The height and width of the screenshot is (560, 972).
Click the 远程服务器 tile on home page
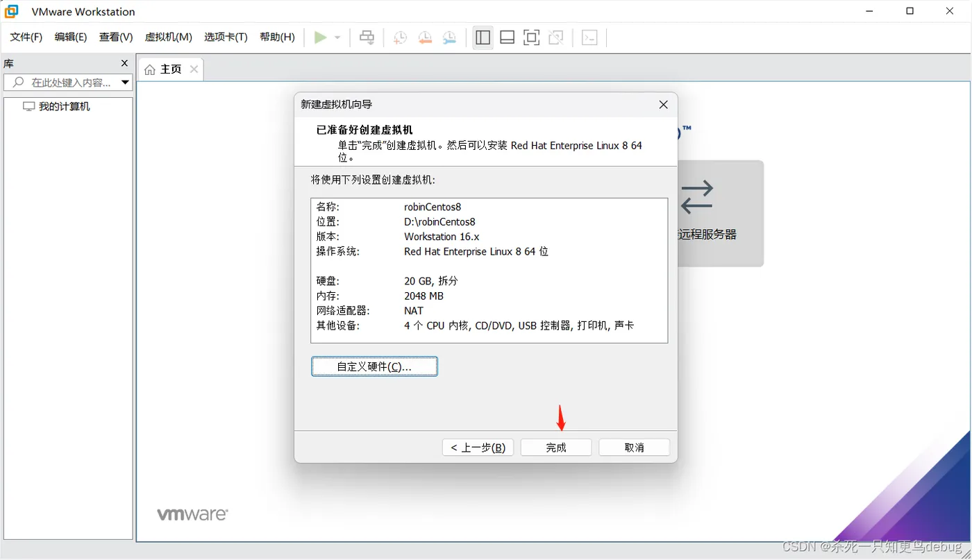(x=720, y=214)
